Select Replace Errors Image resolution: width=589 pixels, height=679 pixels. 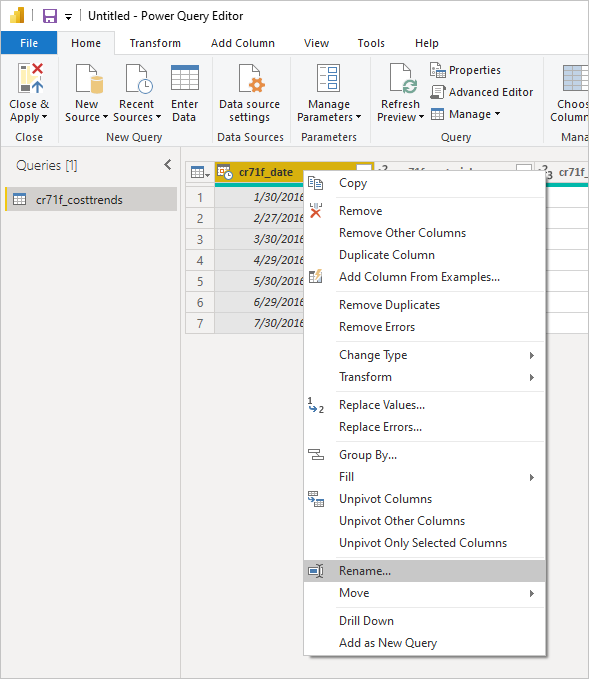(424, 427)
